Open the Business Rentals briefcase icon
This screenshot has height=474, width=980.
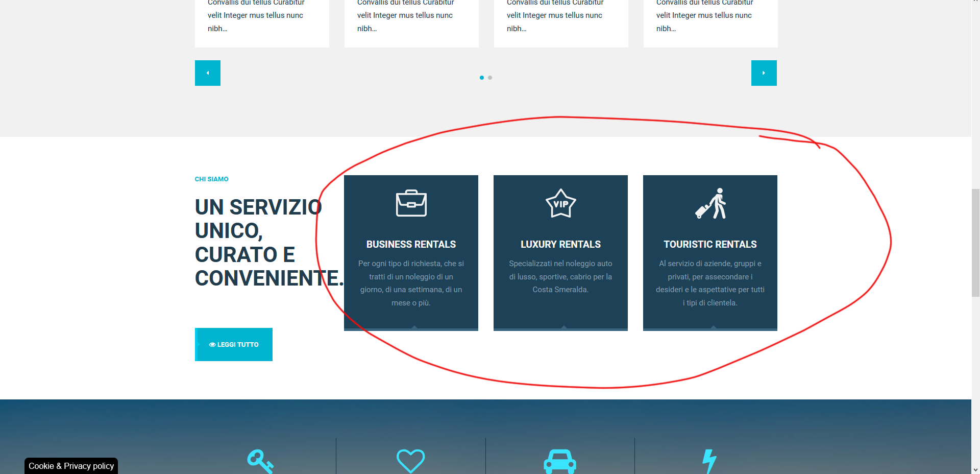coord(411,203)
